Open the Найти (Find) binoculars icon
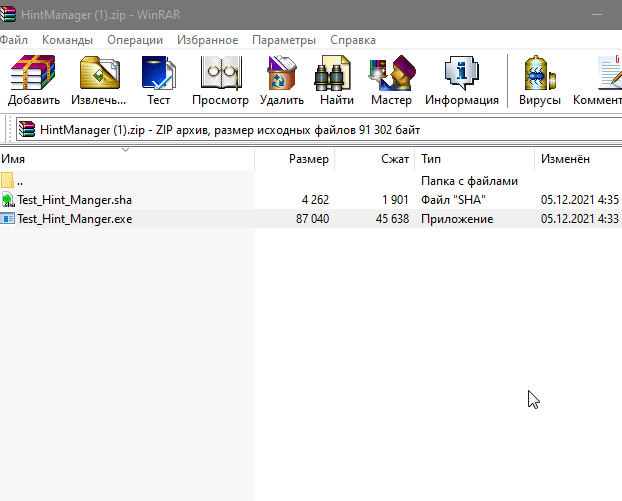The height and width of the screenshot is (501, 622). (x=332, y=73)
